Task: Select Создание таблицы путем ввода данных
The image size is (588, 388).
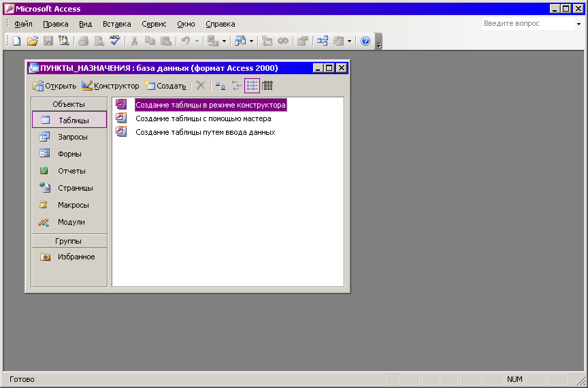Action: pyautogui.click(x=205, y=132)
